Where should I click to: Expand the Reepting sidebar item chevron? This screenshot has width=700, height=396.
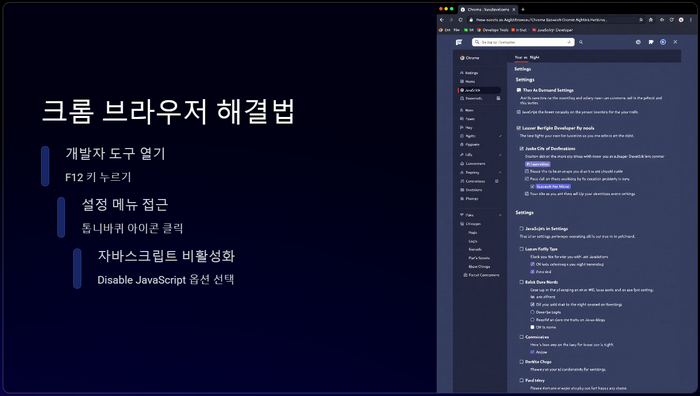pos(500,172)
